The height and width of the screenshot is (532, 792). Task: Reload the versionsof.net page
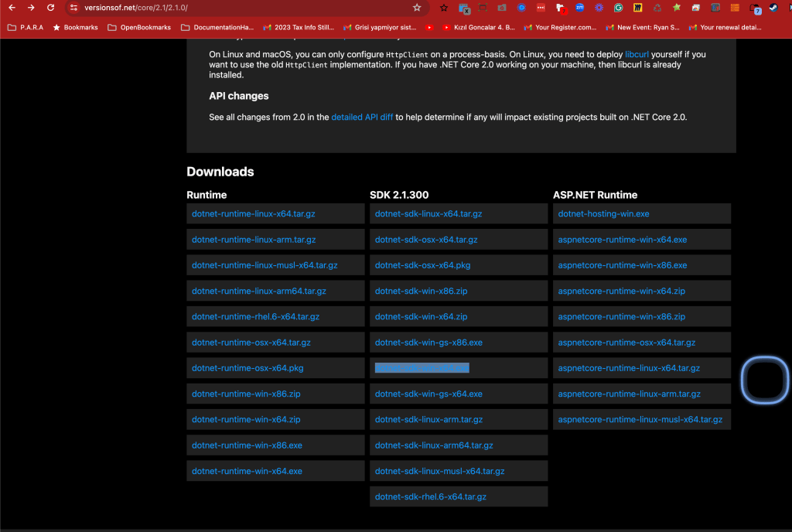[x=50, y=8]
